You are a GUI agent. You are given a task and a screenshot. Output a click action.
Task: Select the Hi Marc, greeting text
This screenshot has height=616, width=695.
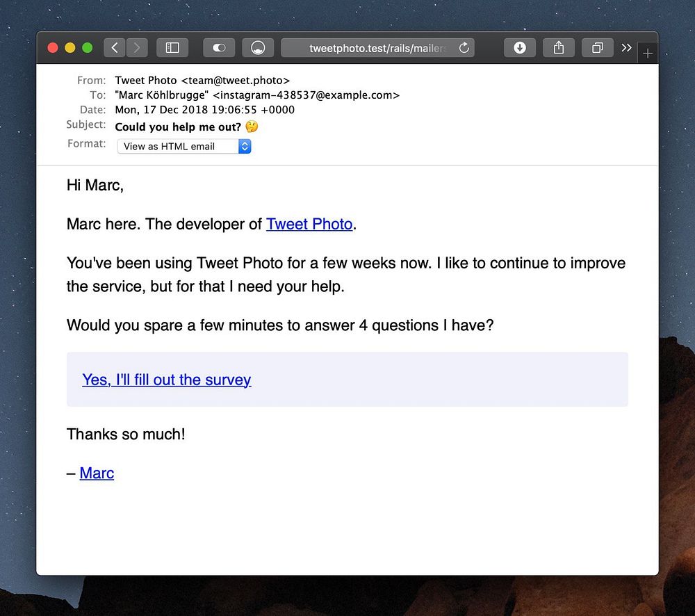click(x=95, y=185)
